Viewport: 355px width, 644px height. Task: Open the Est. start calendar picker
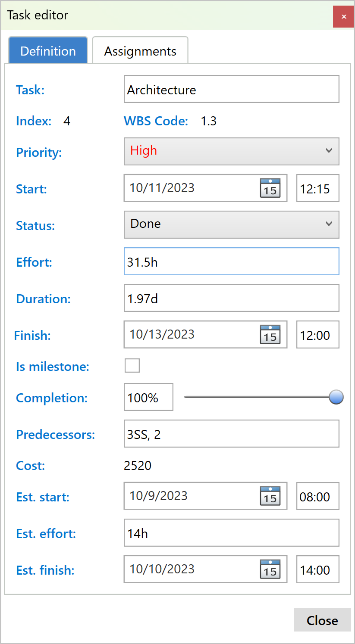click(x=270, y=496)
